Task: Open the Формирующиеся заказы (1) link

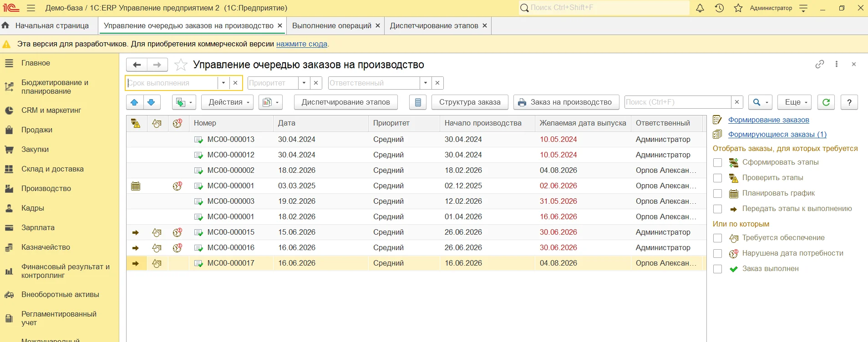Action: coord(777,135)
